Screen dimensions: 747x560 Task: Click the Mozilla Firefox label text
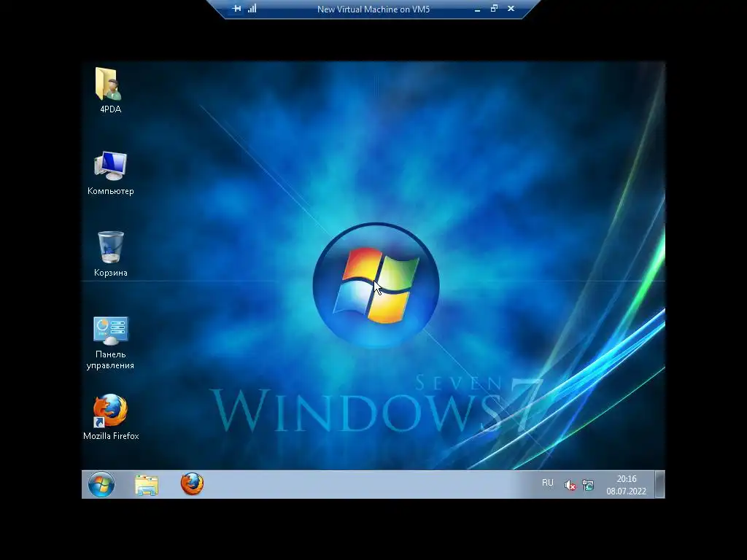[x=111, y=436]
